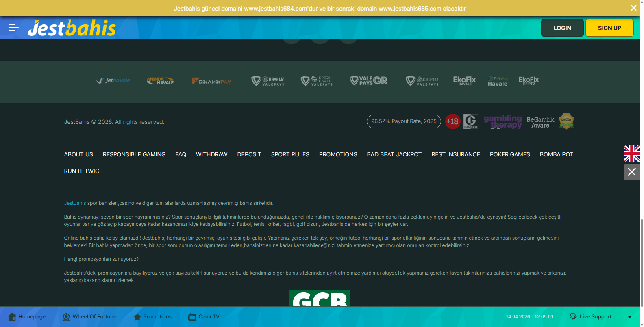Click the date and time display
Image resolution: width=644 pixels, height=327 pixels.
[529, 317]
